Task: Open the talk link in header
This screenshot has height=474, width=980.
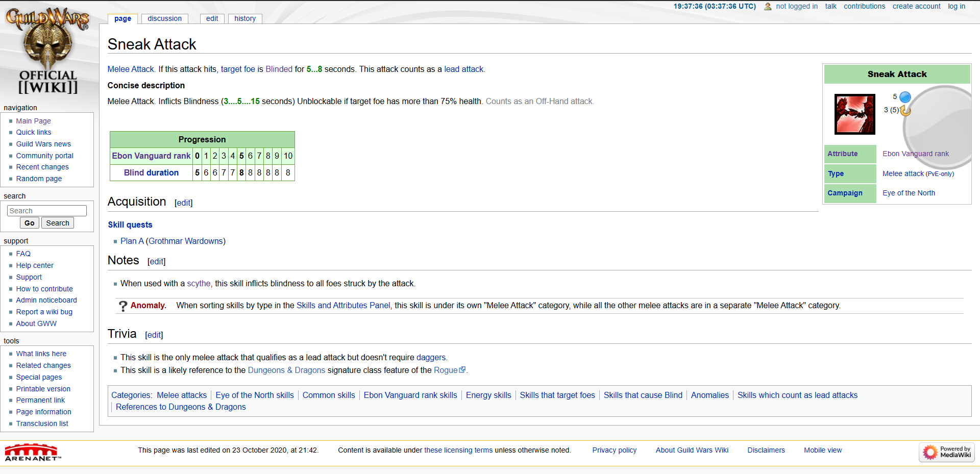Action: (x=830, y=6)
